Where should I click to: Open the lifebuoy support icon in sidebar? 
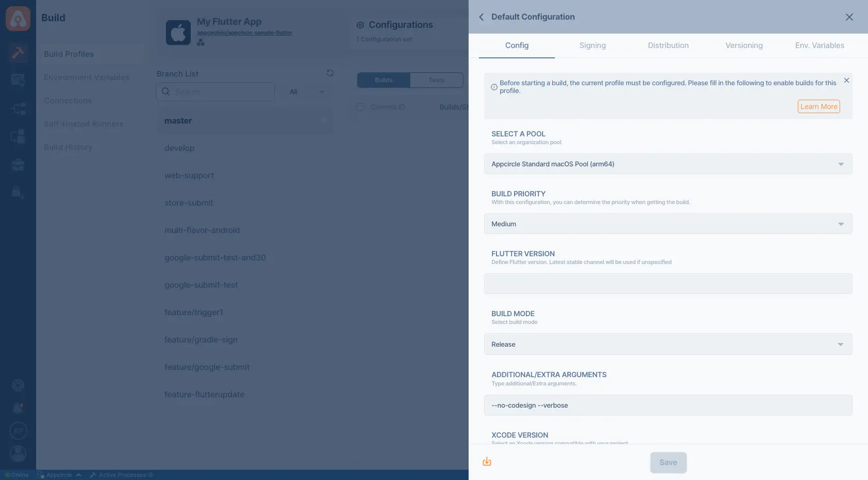[18, 385]
